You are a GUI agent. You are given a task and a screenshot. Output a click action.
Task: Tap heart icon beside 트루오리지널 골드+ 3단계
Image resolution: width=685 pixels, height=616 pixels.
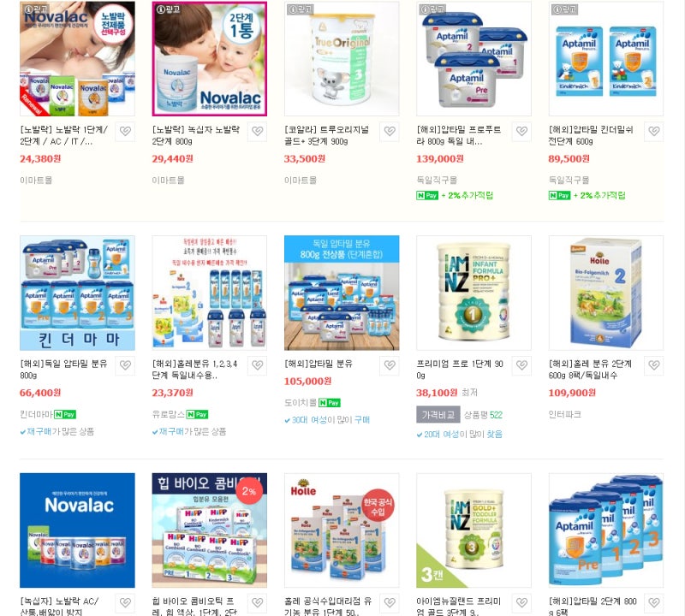pyautogui.click(x=390, y=132)
